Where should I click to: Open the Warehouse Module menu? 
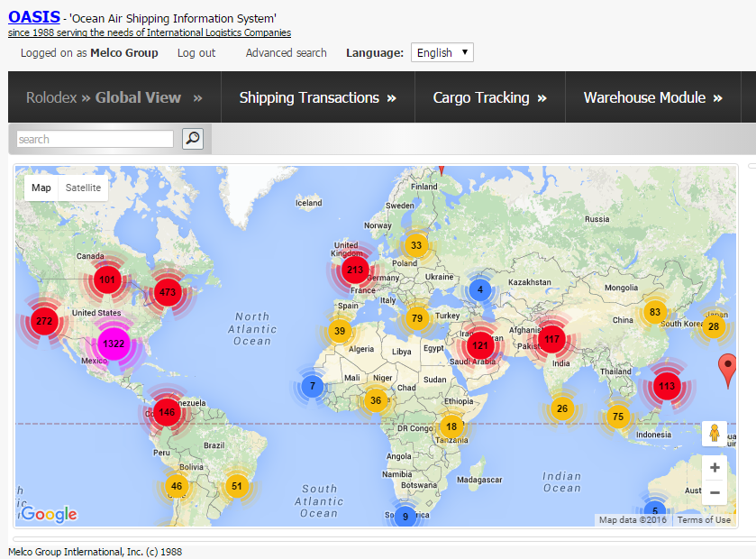coord(652,97)
